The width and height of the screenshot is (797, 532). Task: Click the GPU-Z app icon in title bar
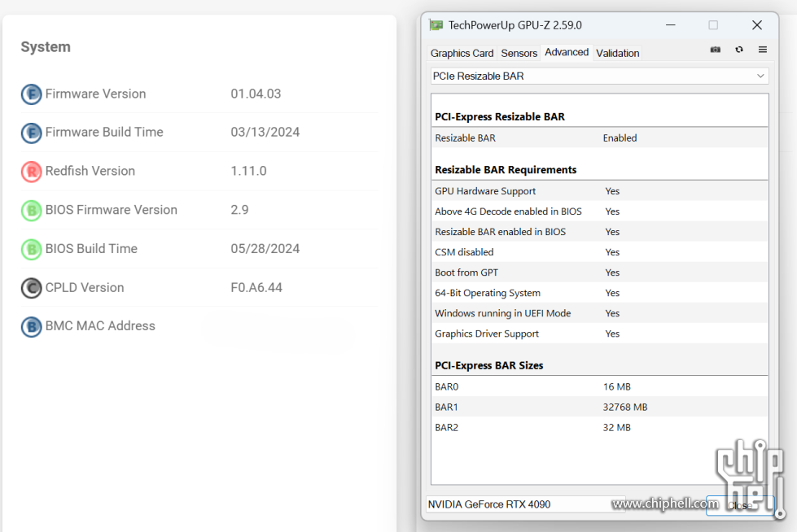click(x=436, y=25)
